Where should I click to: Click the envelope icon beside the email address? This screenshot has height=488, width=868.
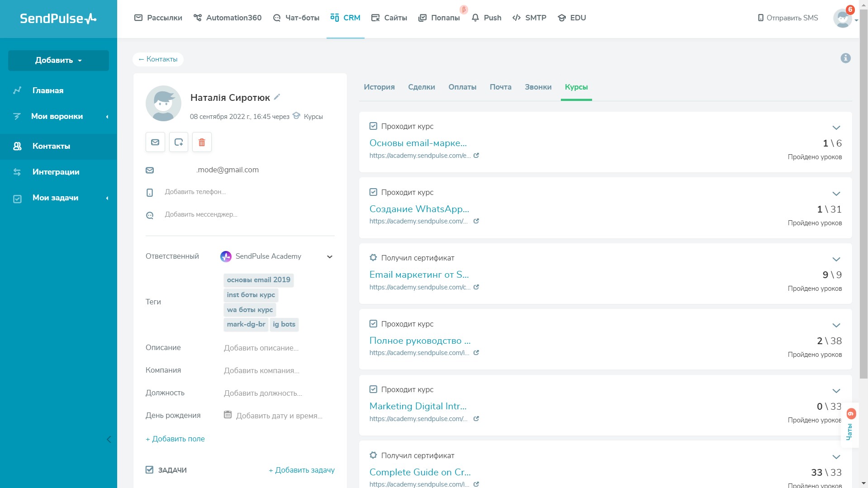tap(150, 170)
